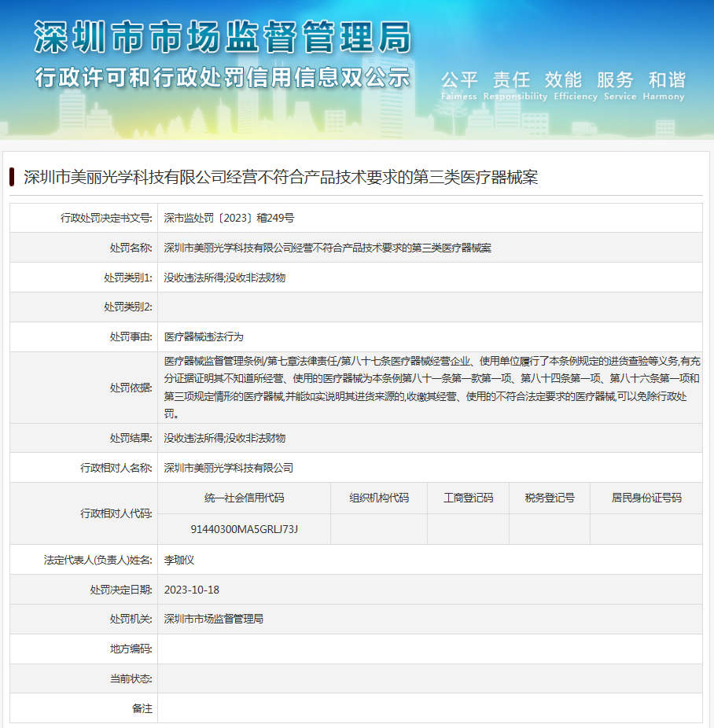Screen dimensions: 714x728
Task: Click the 工商登记码 column header
Action: pyautogui.click(x=468, y=498)
